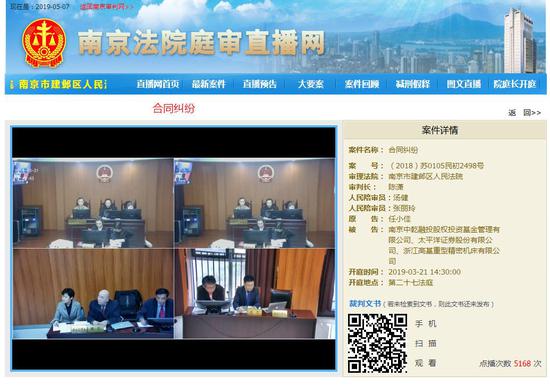Click the red link beside the date
Viewport: 550px width, 385px height.
[106, 6]
